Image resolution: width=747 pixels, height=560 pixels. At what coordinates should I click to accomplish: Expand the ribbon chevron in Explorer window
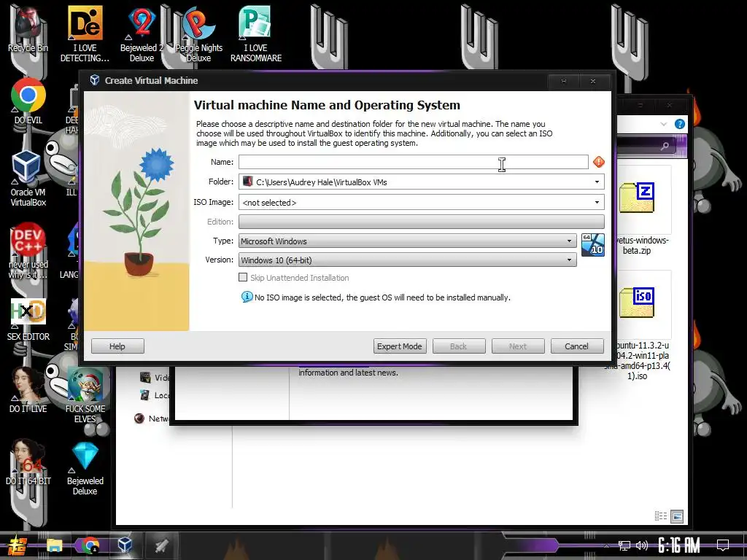(664, 124)
